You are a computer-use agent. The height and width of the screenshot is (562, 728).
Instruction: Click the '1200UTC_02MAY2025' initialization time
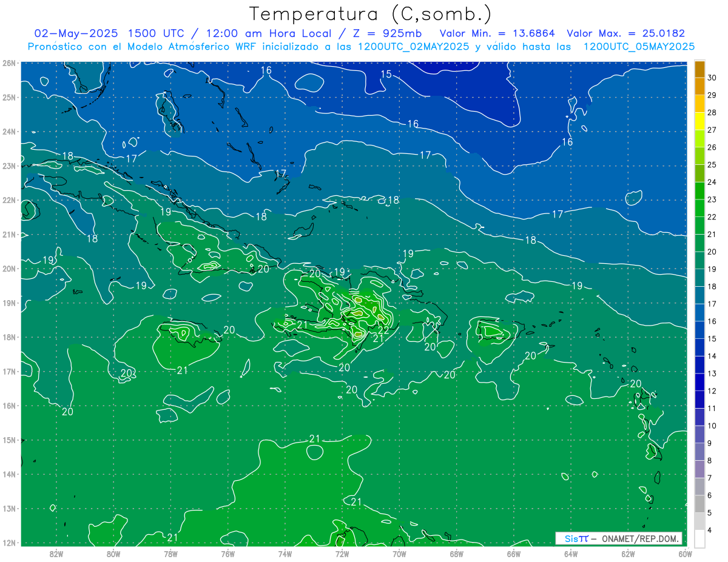(413, 47)
